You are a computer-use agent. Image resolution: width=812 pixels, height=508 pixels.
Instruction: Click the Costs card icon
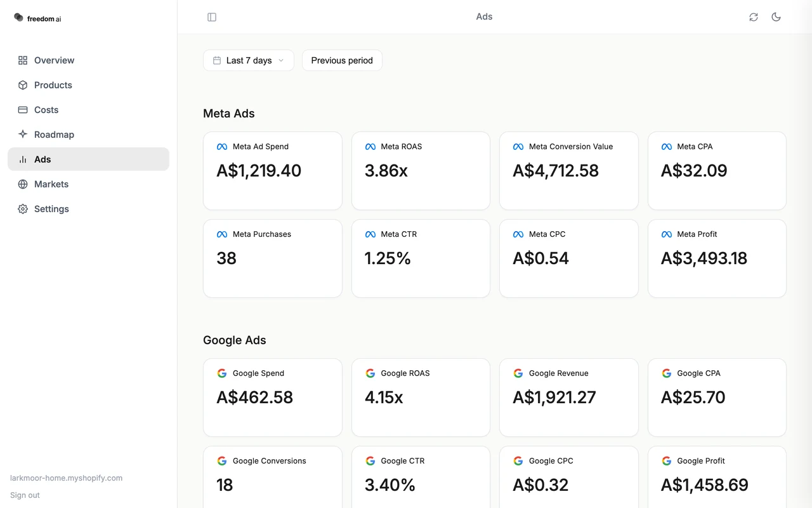coord(23,110)
